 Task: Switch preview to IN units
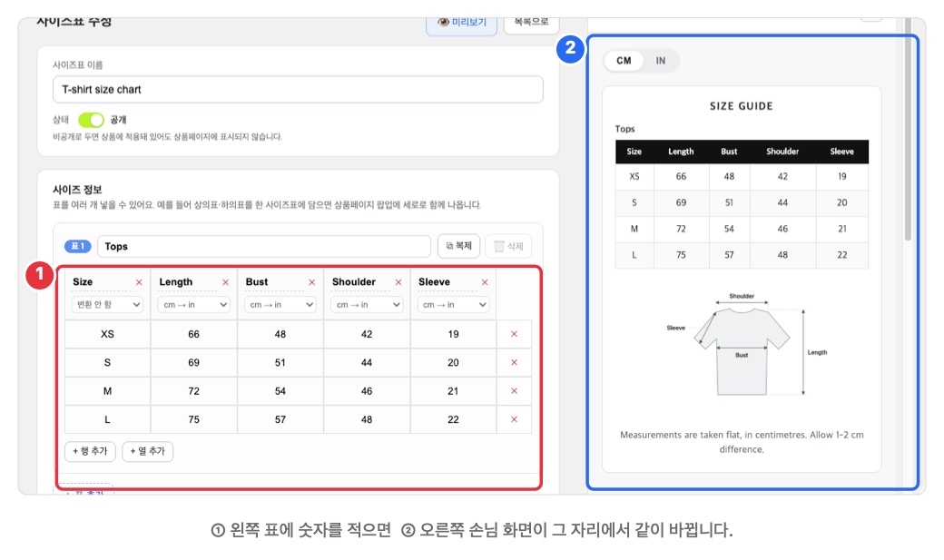[x=661, y=61]
